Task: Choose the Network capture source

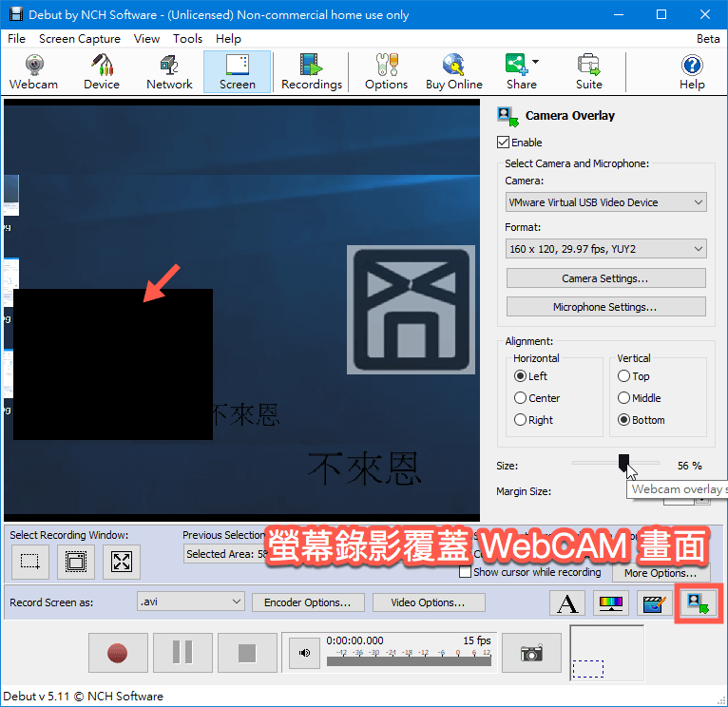Action: coord(169,72)
